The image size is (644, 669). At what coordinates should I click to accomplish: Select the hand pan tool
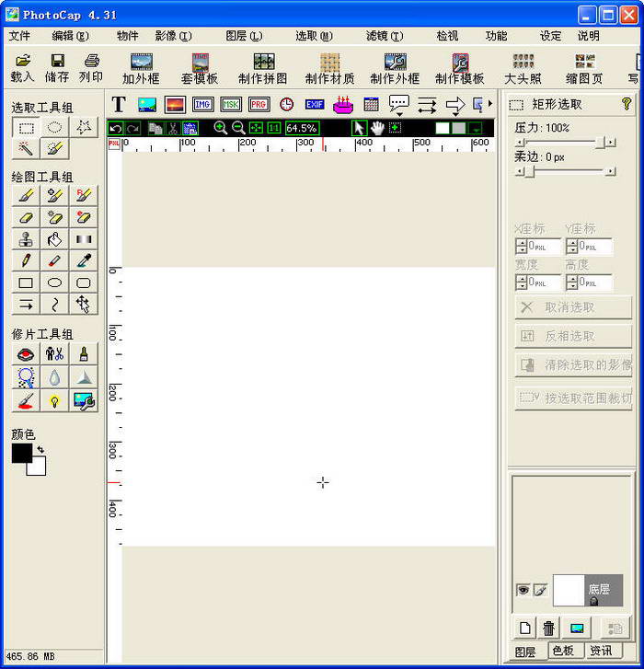pos(377,128)
